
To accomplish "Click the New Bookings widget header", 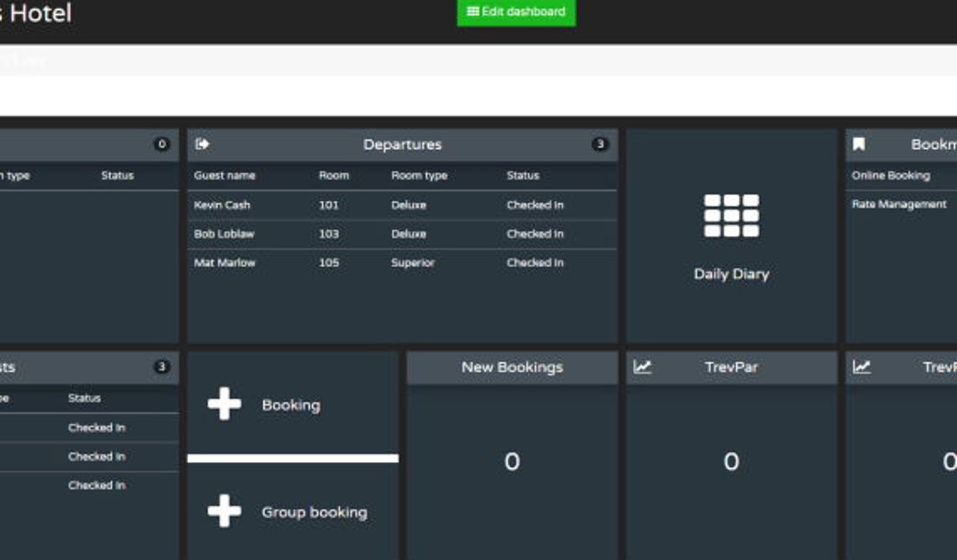I will [512, 367].
